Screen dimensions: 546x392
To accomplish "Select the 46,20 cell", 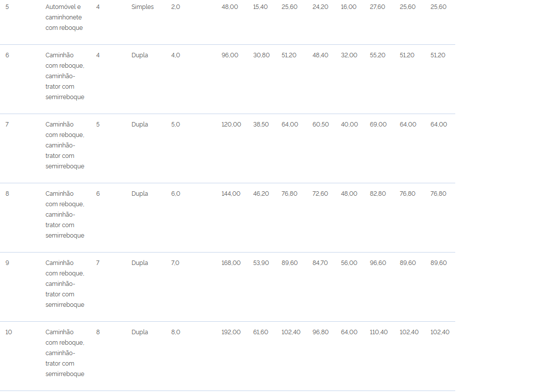I will (x=261, y=194).
